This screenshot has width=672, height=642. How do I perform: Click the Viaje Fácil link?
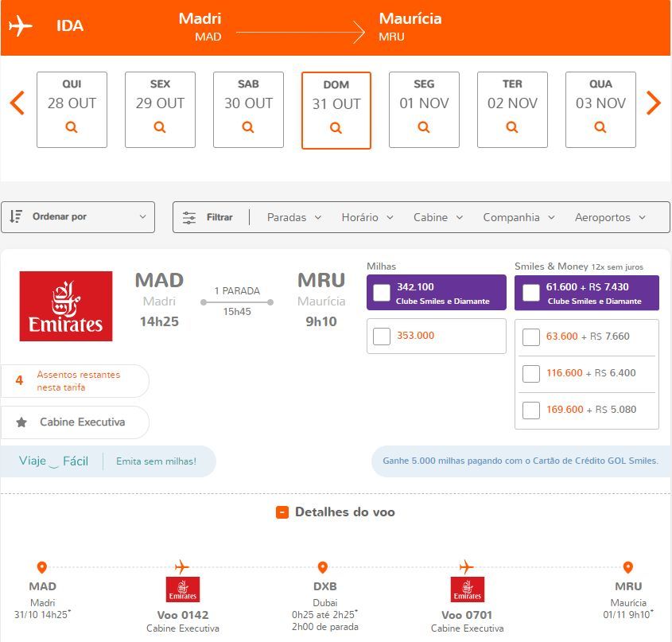(x=53, y=461)
